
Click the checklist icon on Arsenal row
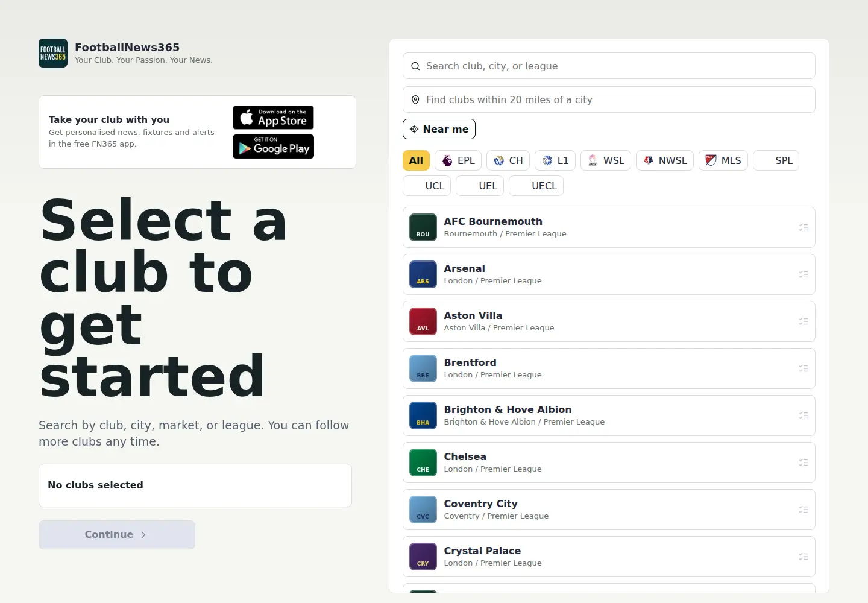click(x=803, y=274)
